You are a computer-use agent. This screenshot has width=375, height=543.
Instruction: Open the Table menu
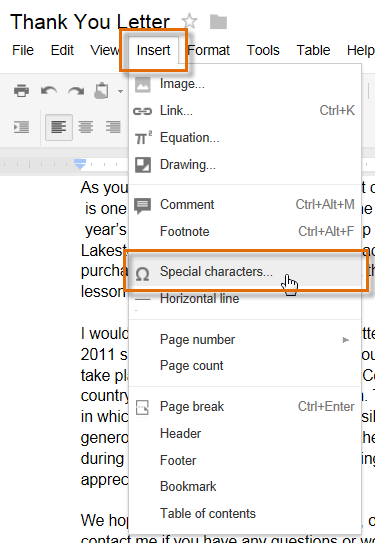click(x=313, y=50)
